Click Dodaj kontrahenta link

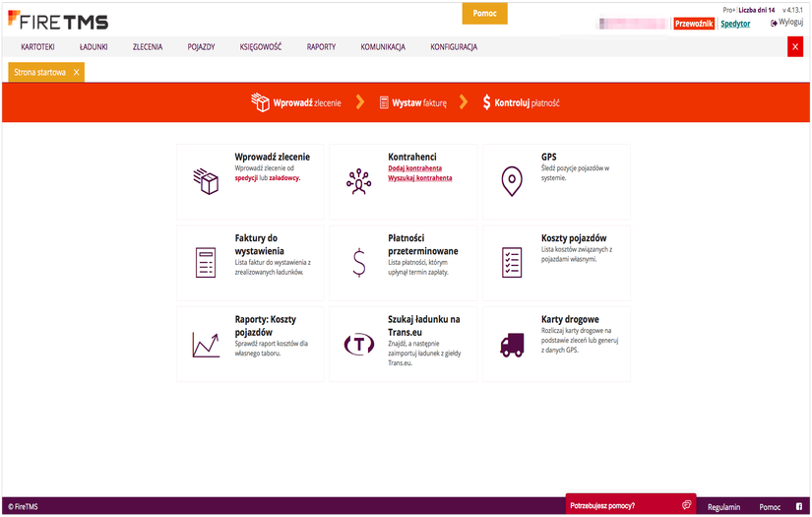pos(414,167)
